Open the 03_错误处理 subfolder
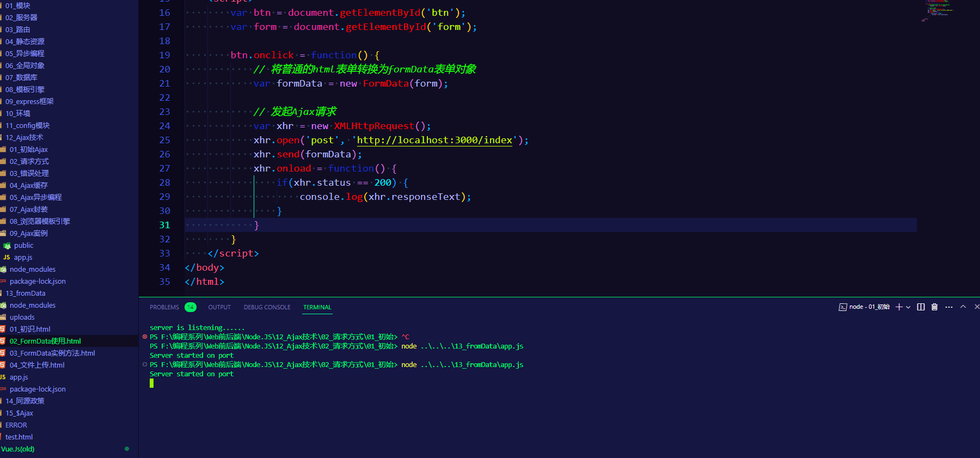The width and height of the screenshot is (980, 458). [29, 173]
